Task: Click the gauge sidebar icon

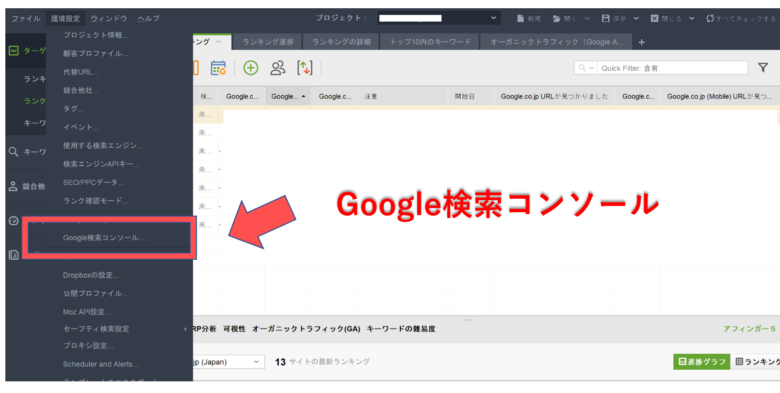Action: pos(13,221)
